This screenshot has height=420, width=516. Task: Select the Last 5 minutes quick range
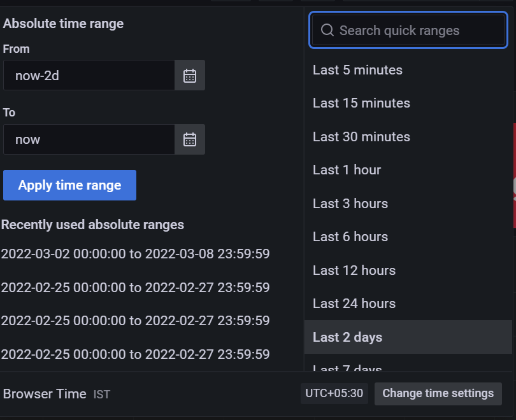pyautogui.click(x=357, y=70)
